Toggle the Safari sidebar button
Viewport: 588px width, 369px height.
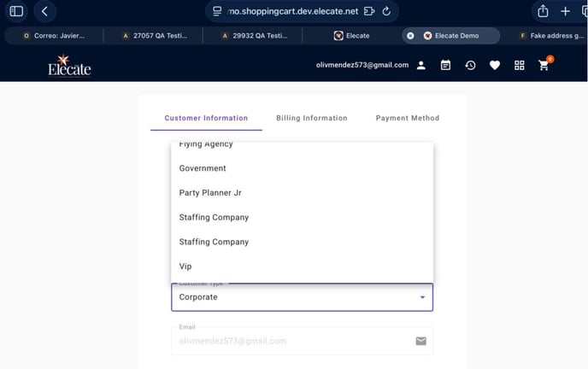[x=16, y=11]
